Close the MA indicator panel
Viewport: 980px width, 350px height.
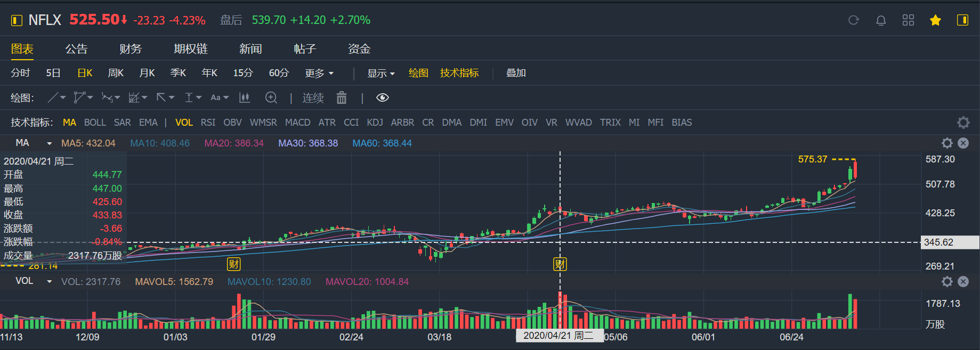coord(963,143)
